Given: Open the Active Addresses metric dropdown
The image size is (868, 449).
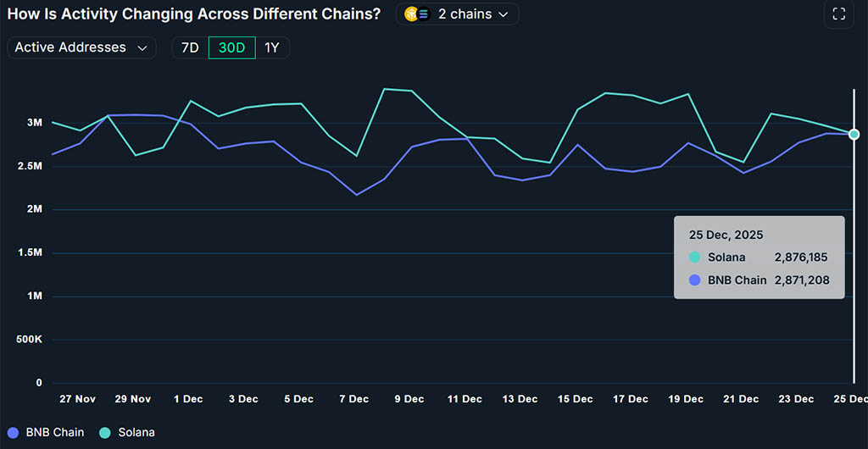Looking at the screenshot, I should 81,48.
